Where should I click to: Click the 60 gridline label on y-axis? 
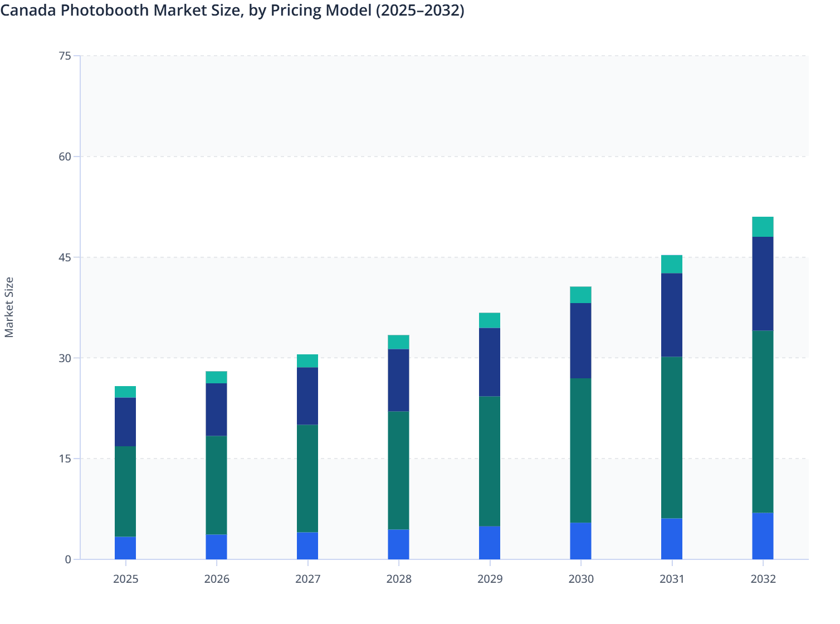[x=66, y=157]
